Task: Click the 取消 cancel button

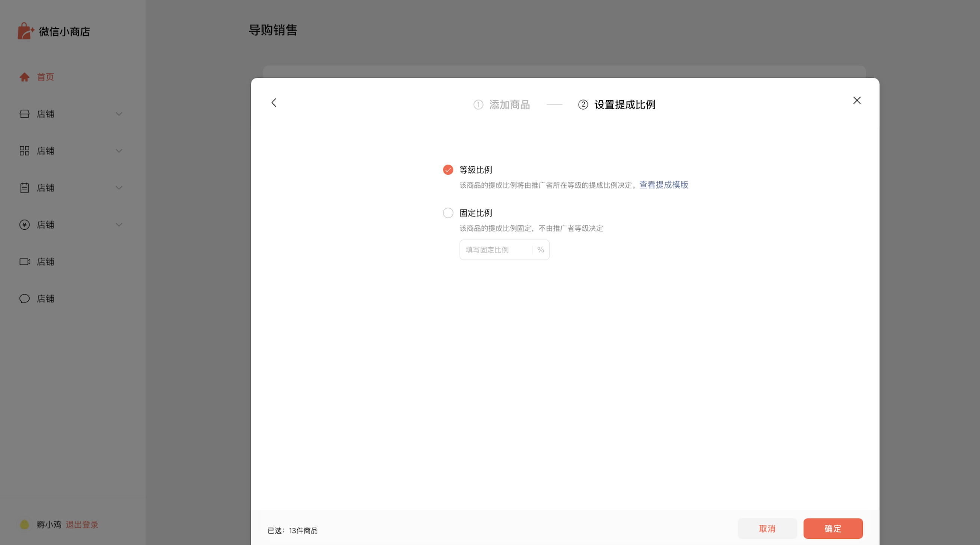Action: click(767, 528)
